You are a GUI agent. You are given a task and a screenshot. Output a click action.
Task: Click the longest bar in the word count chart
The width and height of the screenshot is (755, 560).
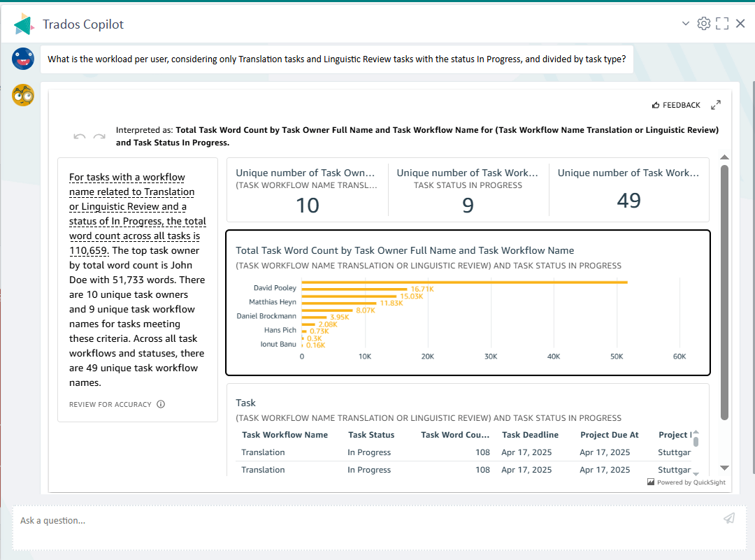[464, 282]
